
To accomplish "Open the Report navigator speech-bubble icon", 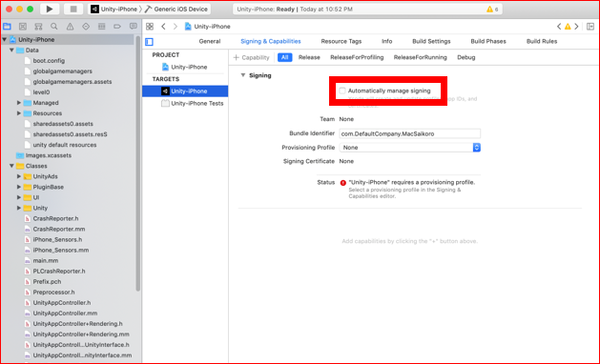I will 133,26.
